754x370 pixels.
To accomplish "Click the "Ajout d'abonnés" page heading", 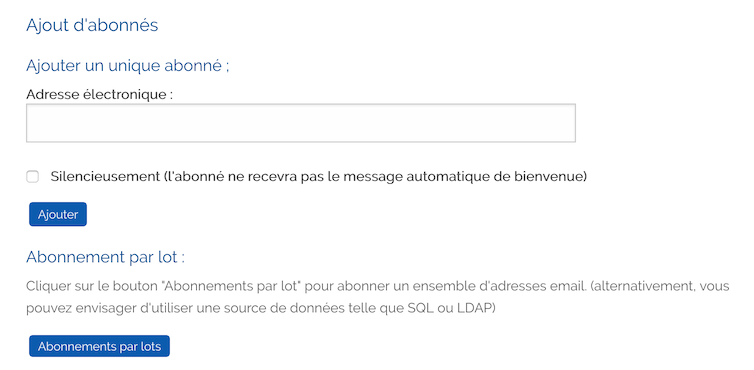I will tap(92, 25).
